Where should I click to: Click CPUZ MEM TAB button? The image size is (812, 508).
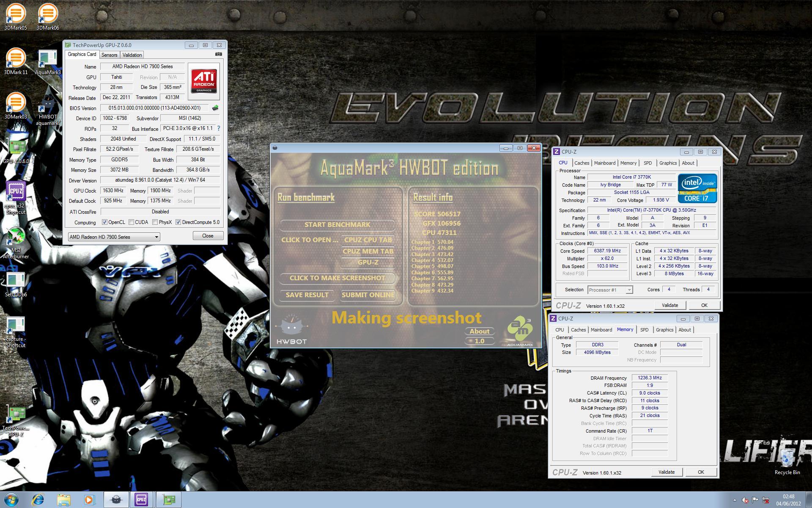(x=368, y=251)
